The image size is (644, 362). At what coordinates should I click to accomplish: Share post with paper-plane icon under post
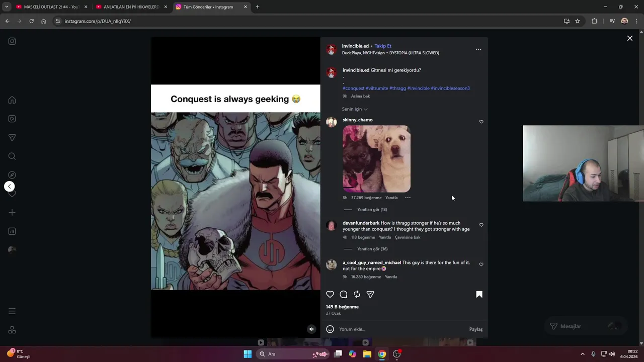(x=370, y=294)
